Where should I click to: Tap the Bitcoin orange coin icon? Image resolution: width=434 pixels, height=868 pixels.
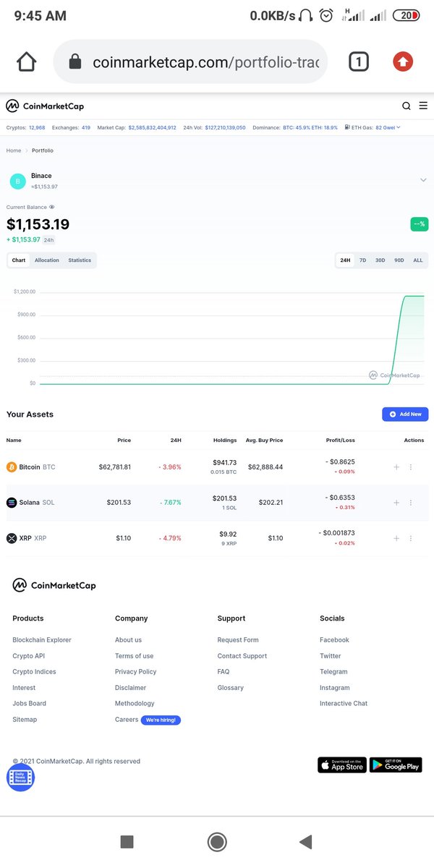click(x=12, y=467)
